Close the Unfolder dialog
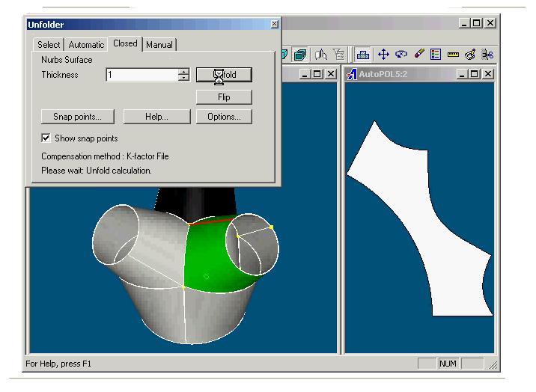This screenshot has height=392, width=536. pos(274,24)
